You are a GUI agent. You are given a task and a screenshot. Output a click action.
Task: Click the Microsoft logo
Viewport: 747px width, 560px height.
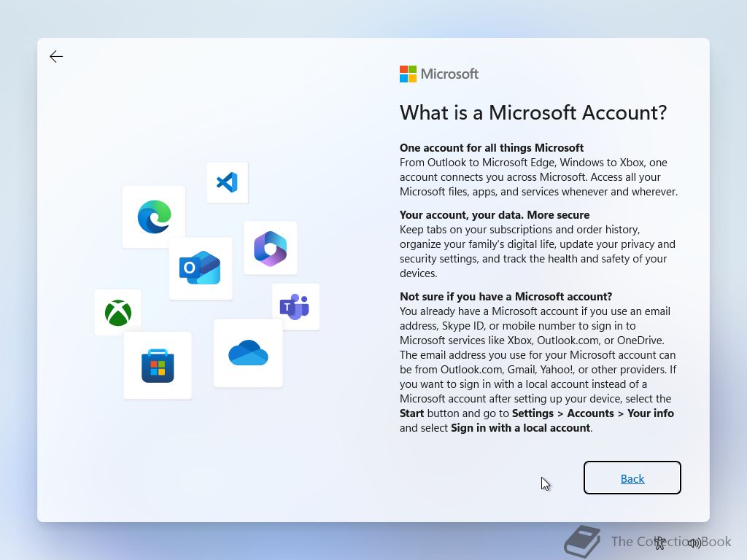[x=438, y=74]
